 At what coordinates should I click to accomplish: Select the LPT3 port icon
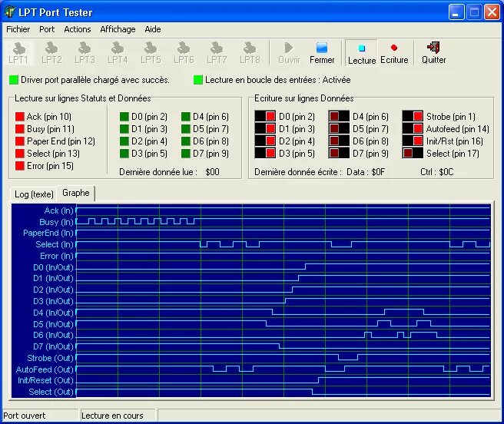[x=85, y=53]
